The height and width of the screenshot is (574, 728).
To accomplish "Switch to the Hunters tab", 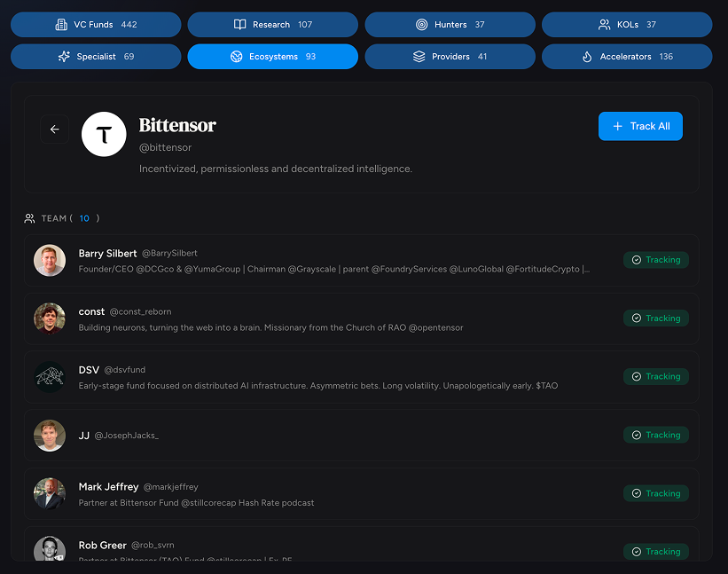I will point(450,25).
